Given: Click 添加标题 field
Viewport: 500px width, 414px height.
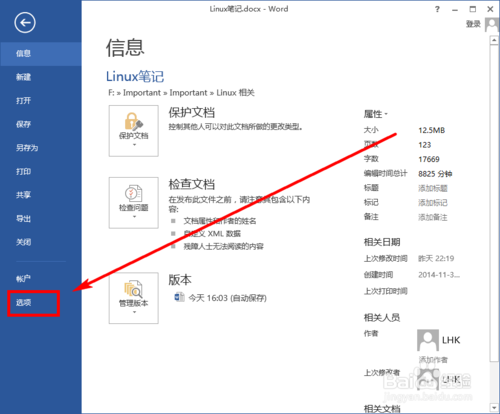Looking at the screenshot, I should [x=433, y=188].
